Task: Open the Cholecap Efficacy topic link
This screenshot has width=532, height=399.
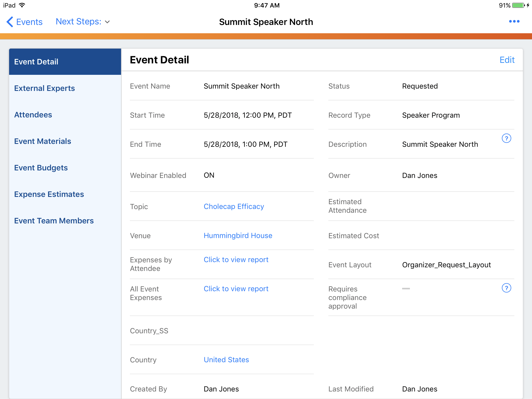Action: 234,207
